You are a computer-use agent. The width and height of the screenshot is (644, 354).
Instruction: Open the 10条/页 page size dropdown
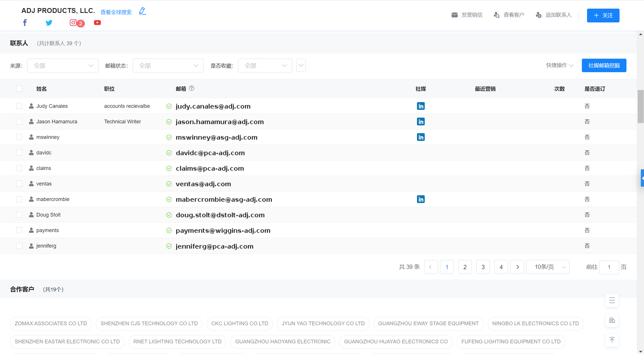[548, 267]
